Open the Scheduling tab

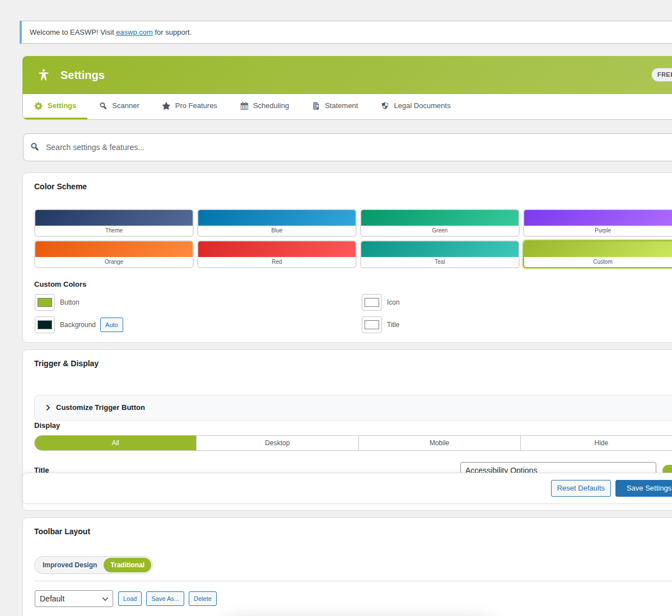[271, 105]
